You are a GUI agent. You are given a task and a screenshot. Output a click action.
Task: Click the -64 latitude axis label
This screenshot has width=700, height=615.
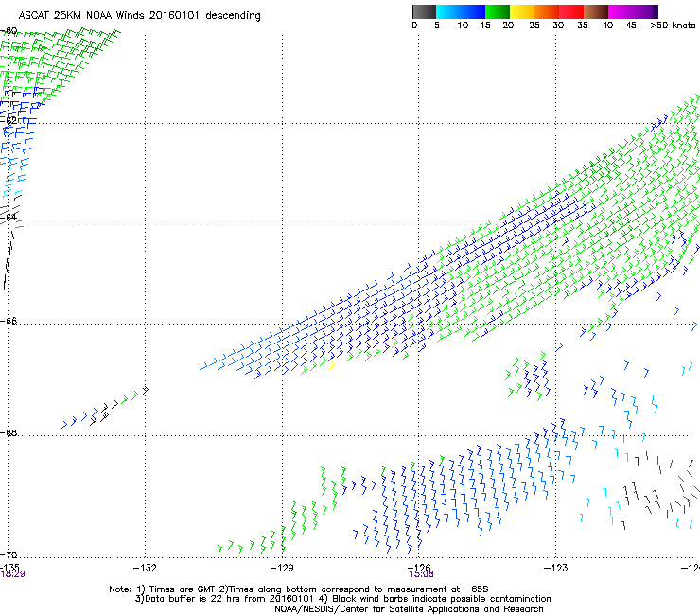point(9,217)
